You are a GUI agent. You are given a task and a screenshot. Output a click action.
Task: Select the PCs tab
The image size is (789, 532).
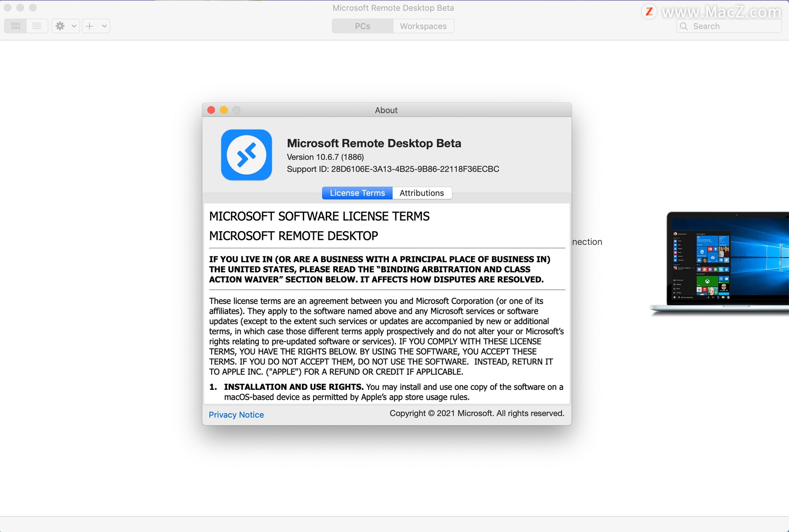tap(362, 26)
